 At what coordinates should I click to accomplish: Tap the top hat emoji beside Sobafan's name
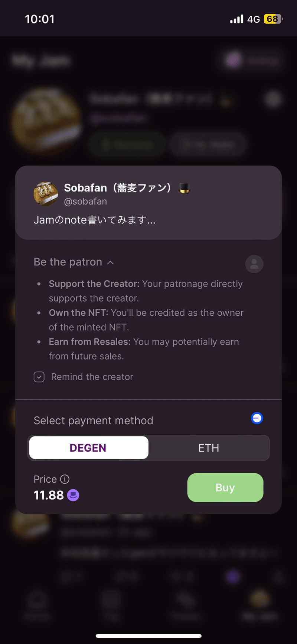click(184, 188)
